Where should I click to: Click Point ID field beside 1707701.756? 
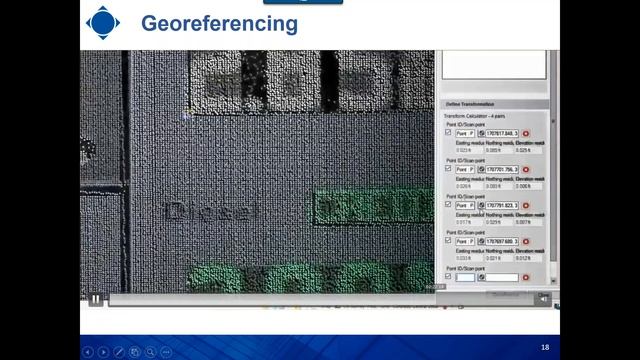(465, 169)
